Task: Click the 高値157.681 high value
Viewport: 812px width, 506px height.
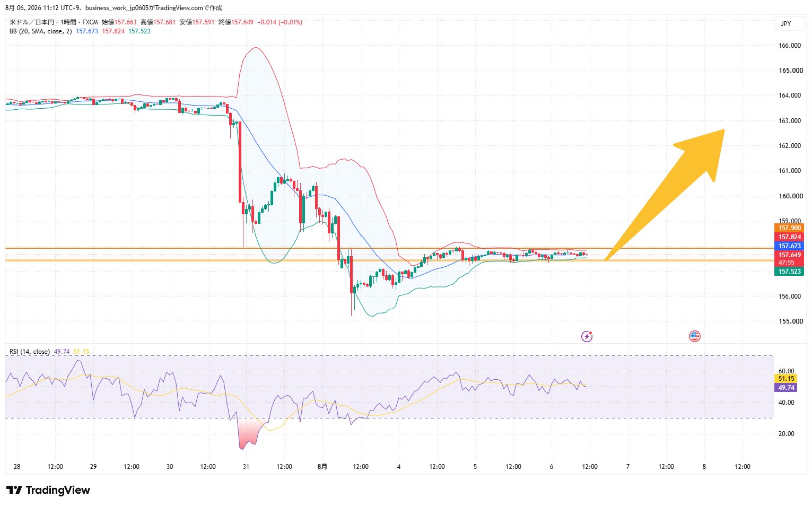Action: click(158, 22)
